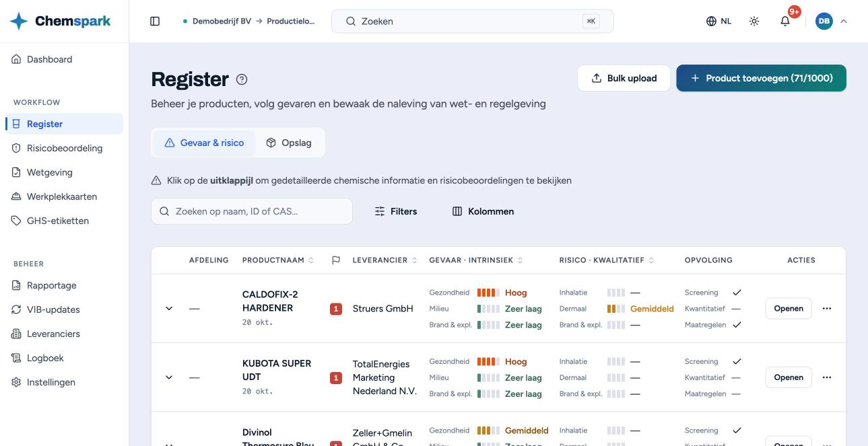
Task: Sort by Productnaam column header
Action: point(278,260)
